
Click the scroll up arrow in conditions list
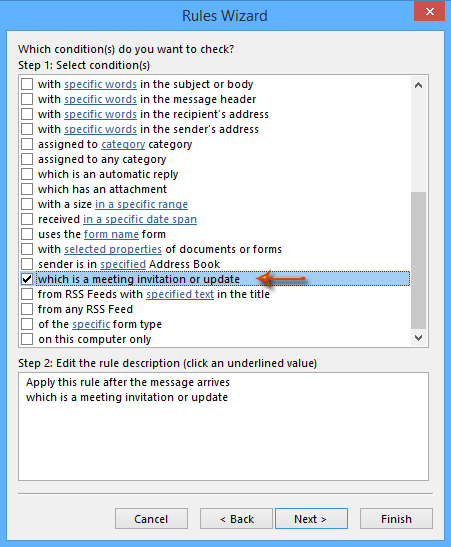click(419, 85)
